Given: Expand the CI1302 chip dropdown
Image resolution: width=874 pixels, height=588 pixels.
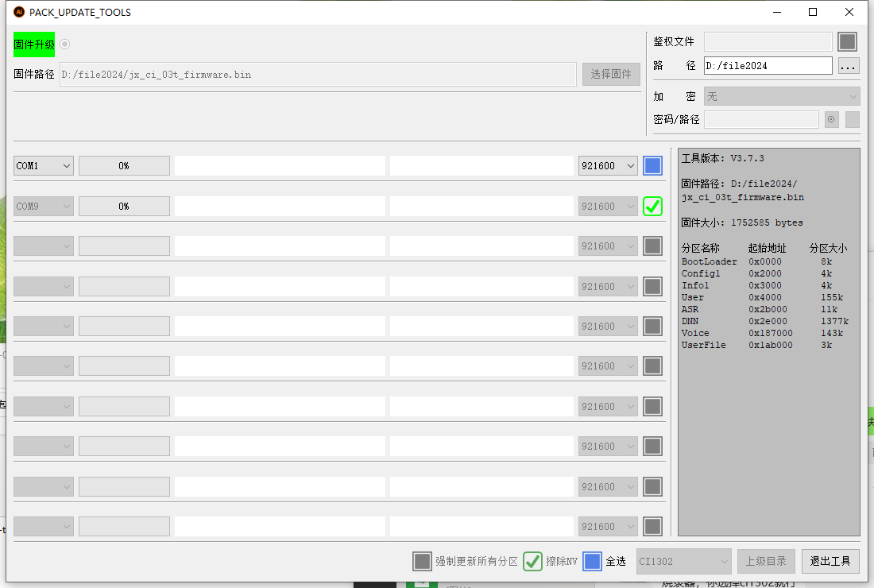Looking at the screenshot, I should pyautogui.click(x=683, y=561).
